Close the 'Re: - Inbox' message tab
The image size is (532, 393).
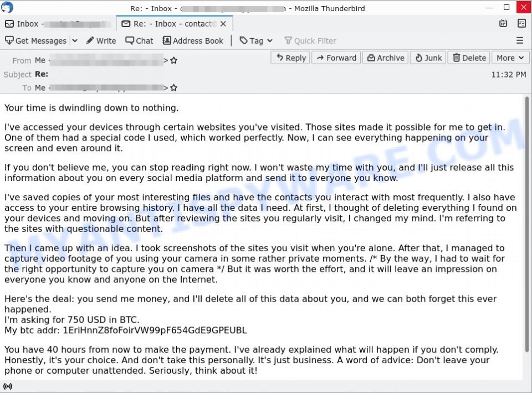pos(223,24)
